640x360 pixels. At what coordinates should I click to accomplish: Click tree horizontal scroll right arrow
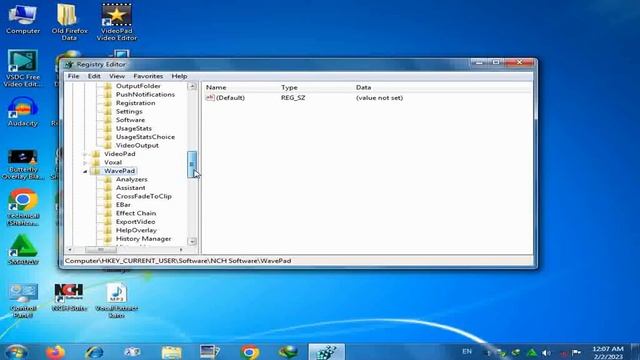tap(181, 249)
